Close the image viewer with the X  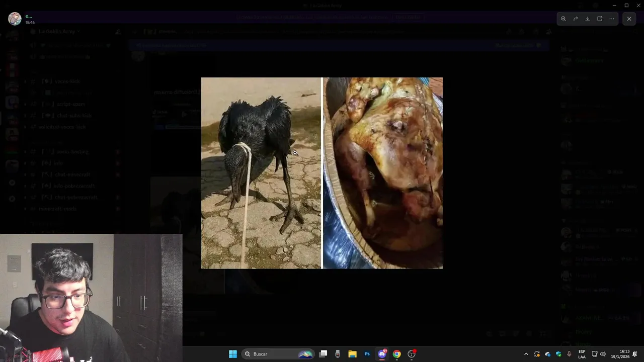(629, 19)
